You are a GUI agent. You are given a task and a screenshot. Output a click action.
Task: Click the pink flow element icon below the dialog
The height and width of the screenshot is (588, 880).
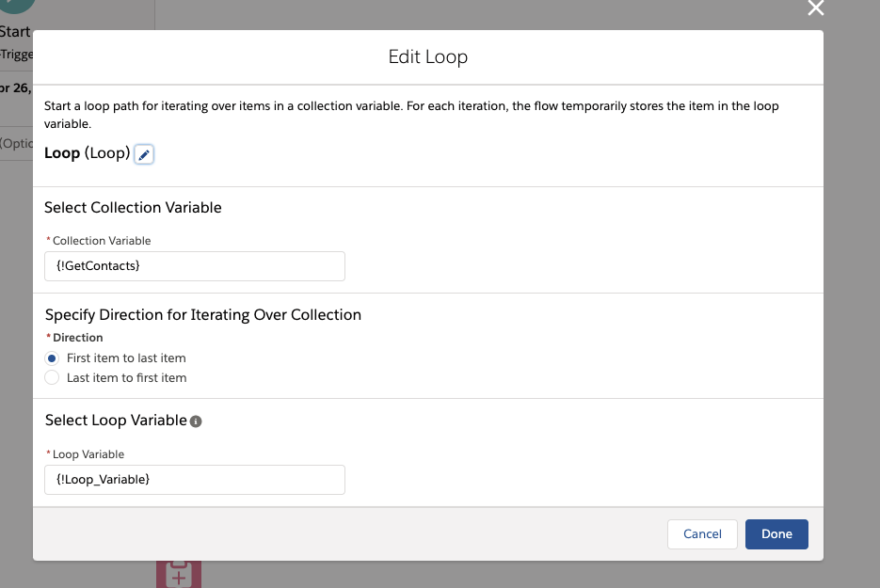click(179, 574)
